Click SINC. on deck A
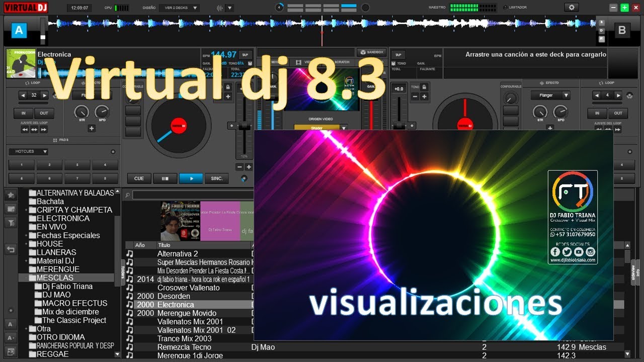Image resolution: width=644 pixels, height=362 pixels. click(x=217, y=178)
